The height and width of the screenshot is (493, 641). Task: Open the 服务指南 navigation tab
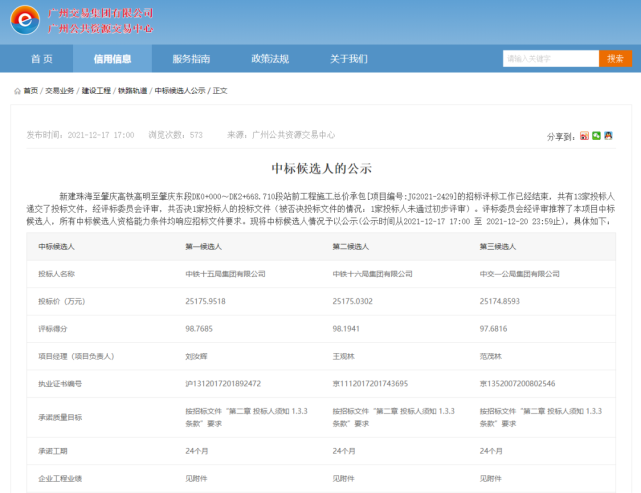(x=191, y=59)
